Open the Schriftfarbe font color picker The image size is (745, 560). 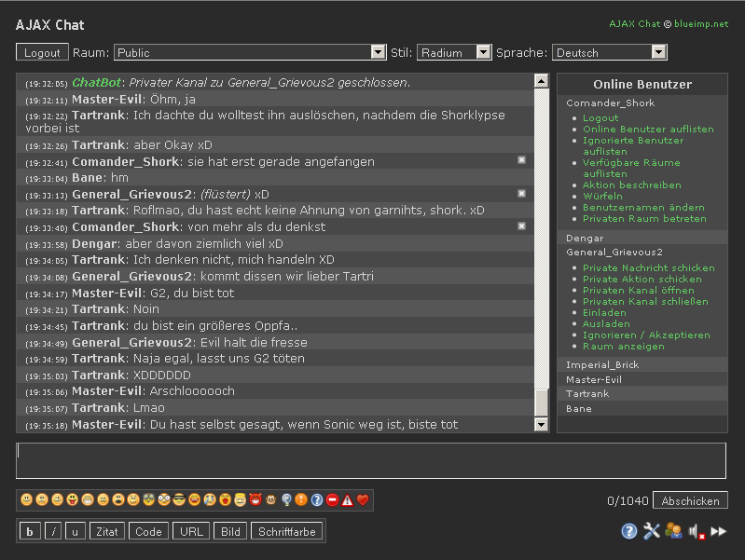coord(287,531)
